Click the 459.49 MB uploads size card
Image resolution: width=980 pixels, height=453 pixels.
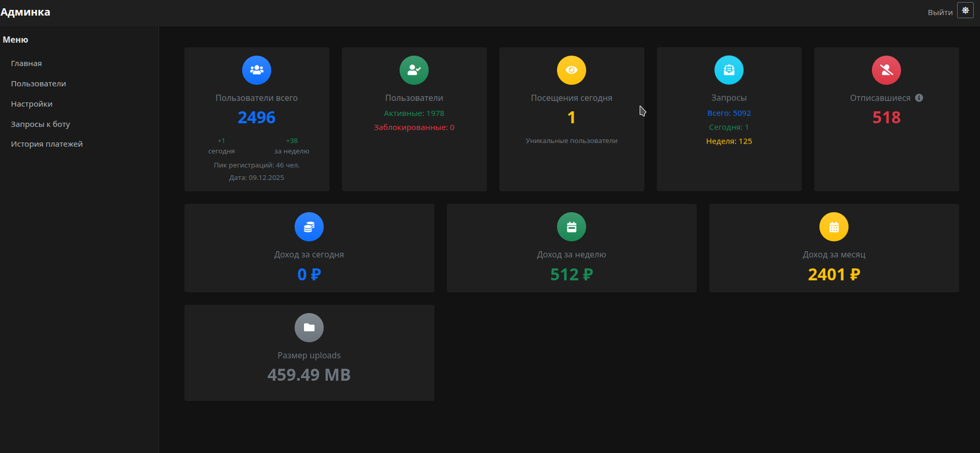(309, 353)
